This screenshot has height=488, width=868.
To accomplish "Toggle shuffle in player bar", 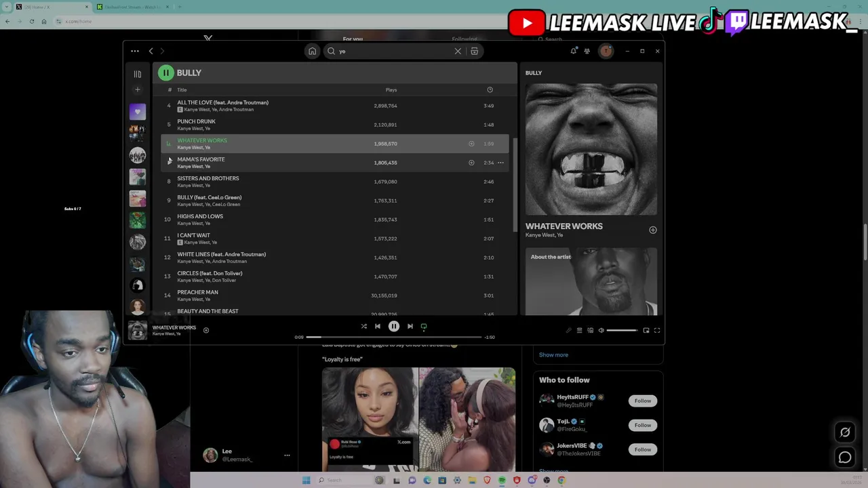I will pos(364,326).
